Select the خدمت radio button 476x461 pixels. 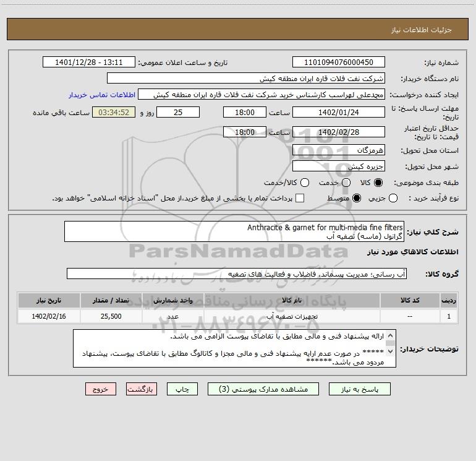coord(346,183)
